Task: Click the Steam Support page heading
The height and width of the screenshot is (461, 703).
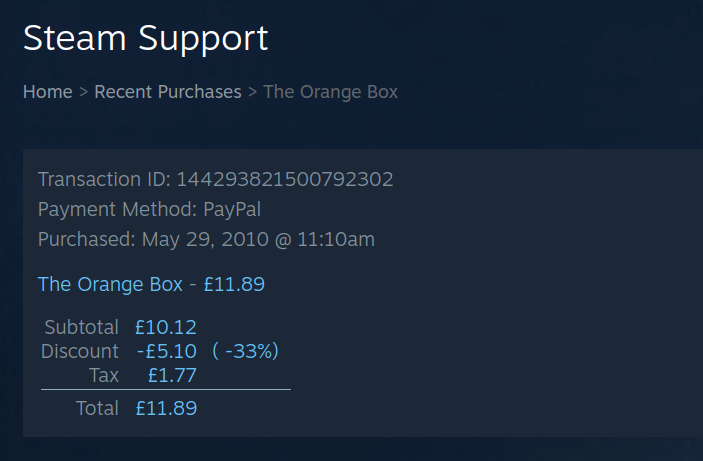Action: click(146, 39)
